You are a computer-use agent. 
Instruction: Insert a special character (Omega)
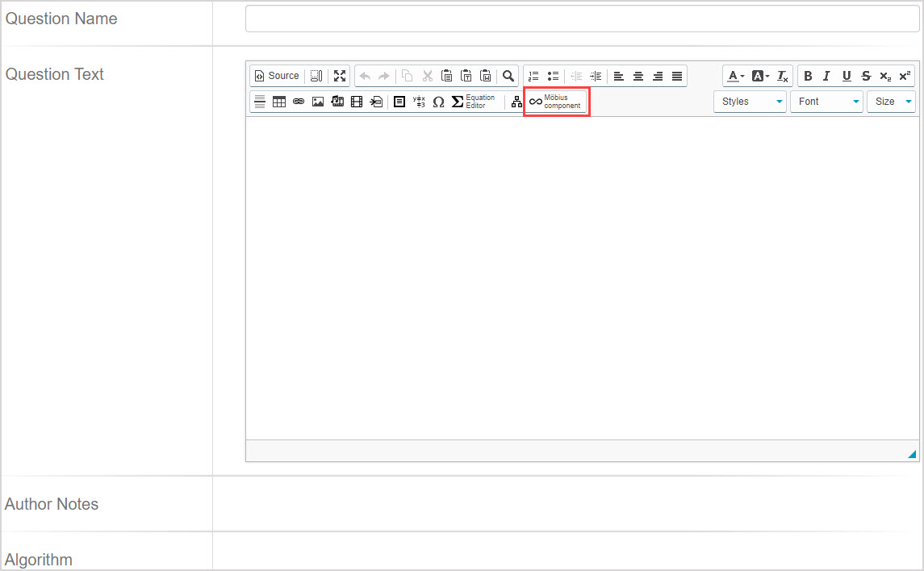click(x=438, y=102)
